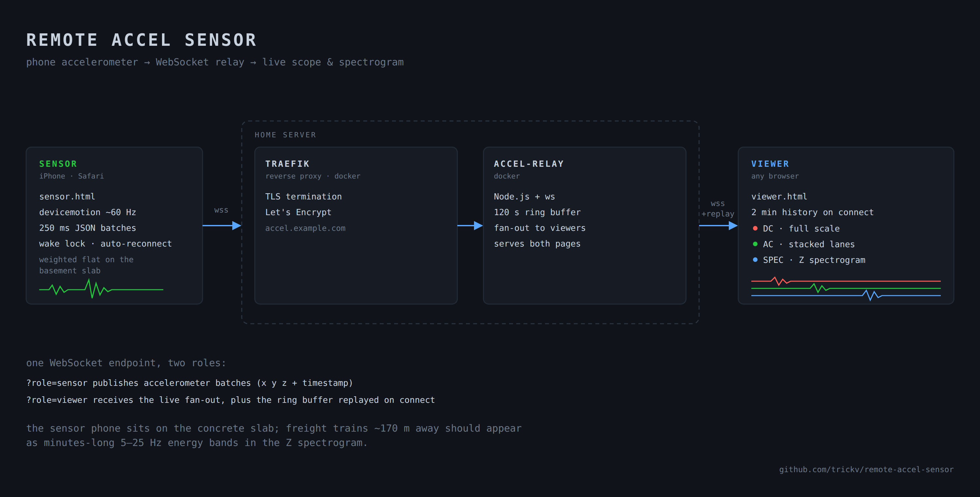Click the green SENSOR heading
Screen dimensions: 980x497
[58, 164]
